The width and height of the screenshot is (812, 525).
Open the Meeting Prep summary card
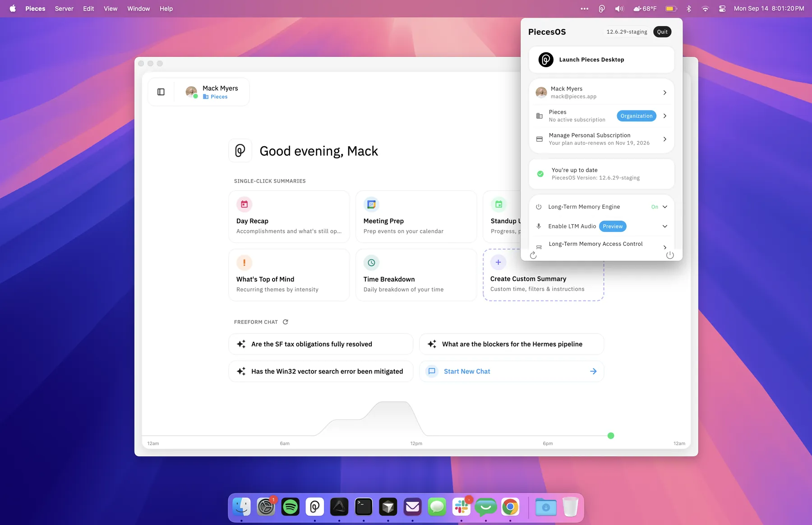(x=416, y=216)
